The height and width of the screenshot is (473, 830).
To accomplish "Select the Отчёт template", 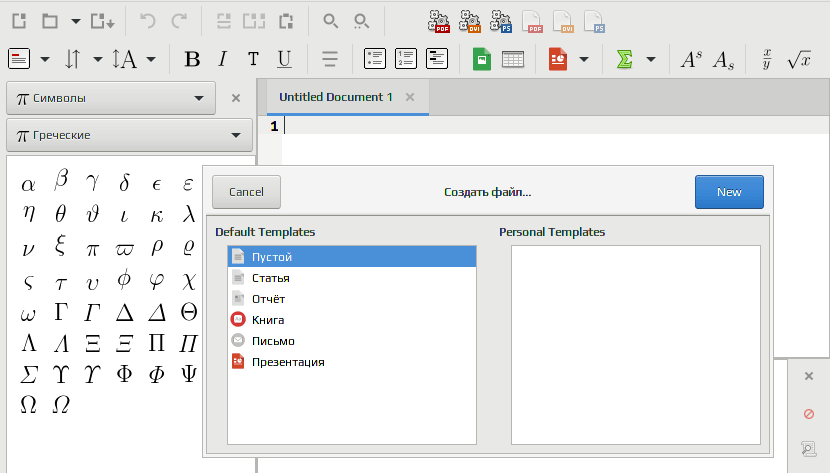I will coord(352,299).
